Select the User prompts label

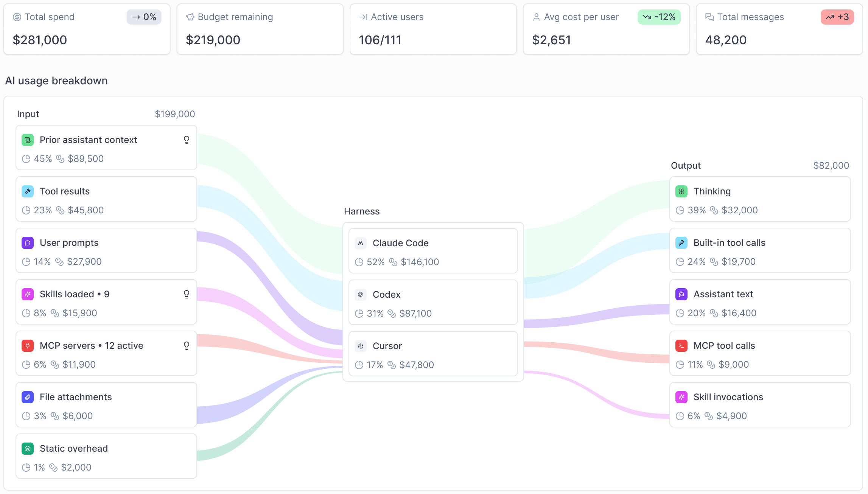click(x=69, y=243)
